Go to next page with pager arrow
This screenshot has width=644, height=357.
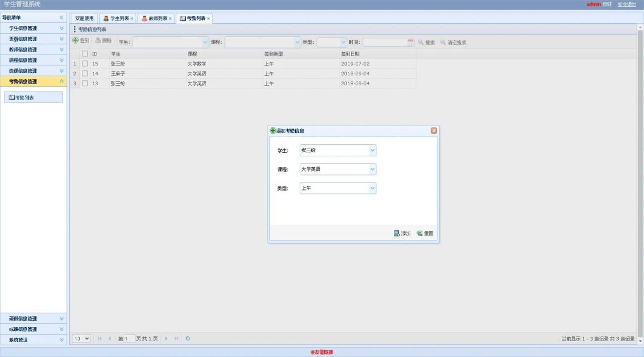point(166,339)
